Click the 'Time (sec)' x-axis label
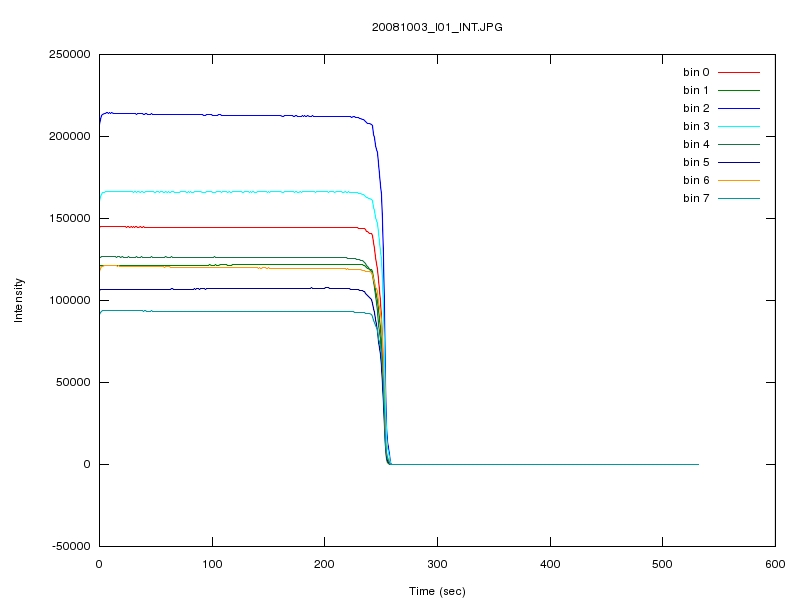The image size is (800, 600). click(437, 591)
